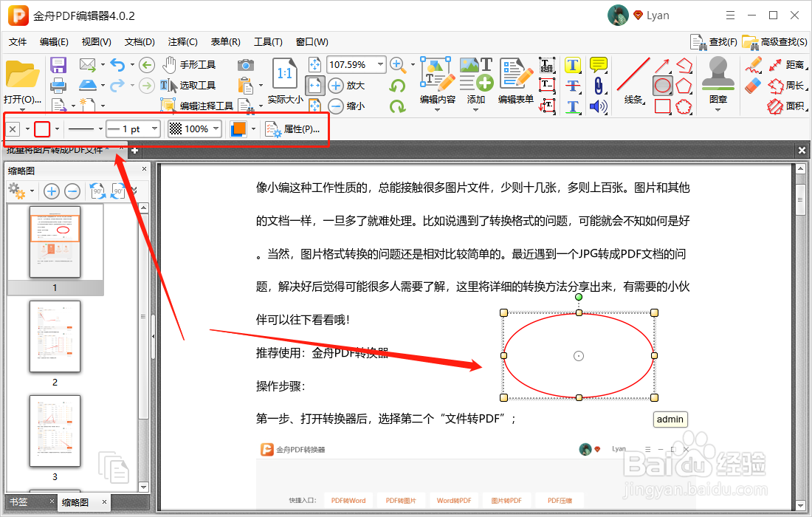Select the Eraser tool
Viewport: 812px width, 517px height.
tap(754, 86)
